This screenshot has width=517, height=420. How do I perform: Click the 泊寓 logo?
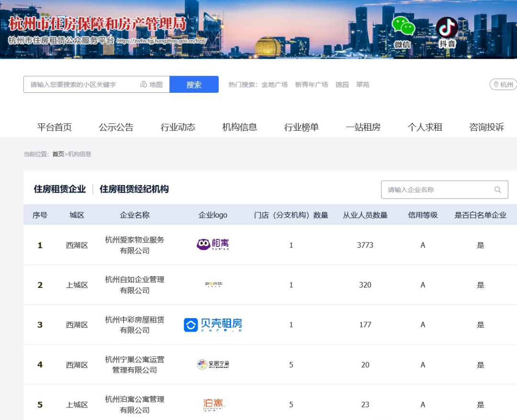pyautogui.click(x=214, y=404)
